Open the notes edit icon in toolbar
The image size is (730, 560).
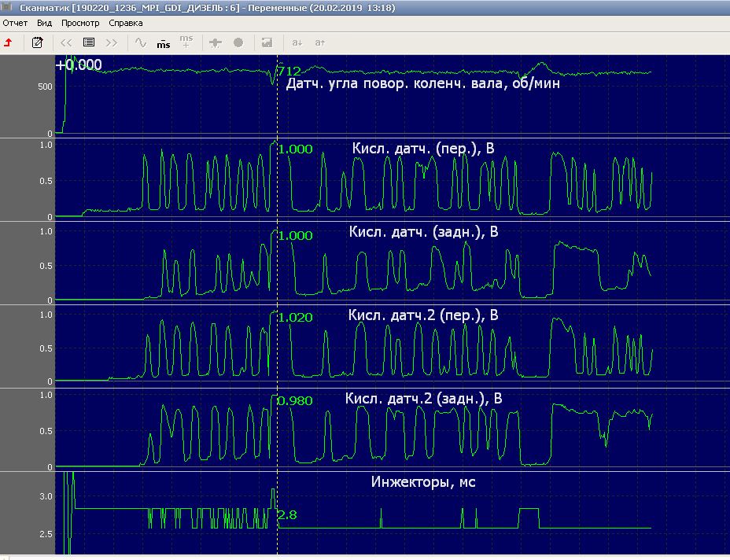(x=37, y=42)
